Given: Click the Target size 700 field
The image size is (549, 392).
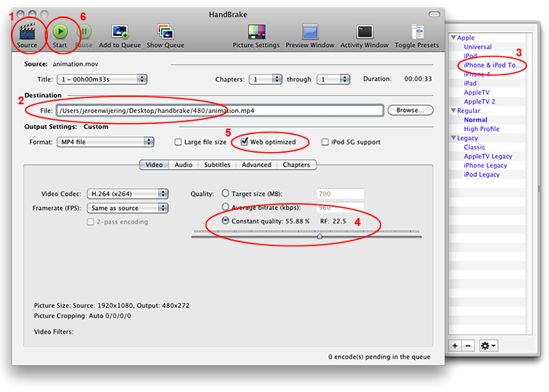Looking at the screenshot, I should (x=340, y=194).
